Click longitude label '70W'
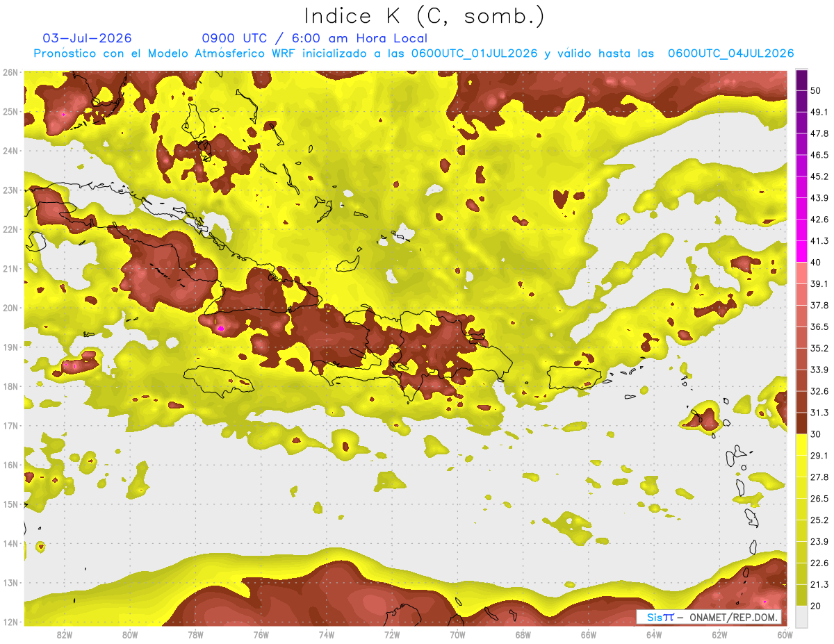 (x=457, y=635)
